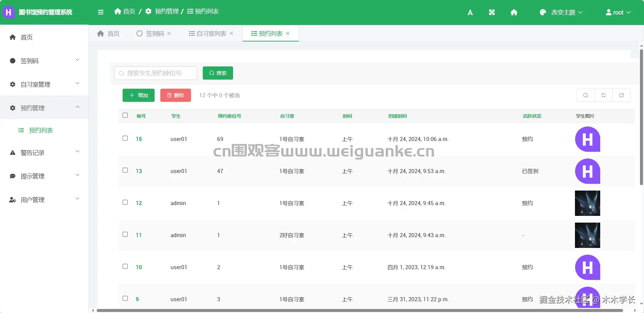Click the table search magnifier icon button
This screenshot has height=313, width=644.
[x=585, y=95]
